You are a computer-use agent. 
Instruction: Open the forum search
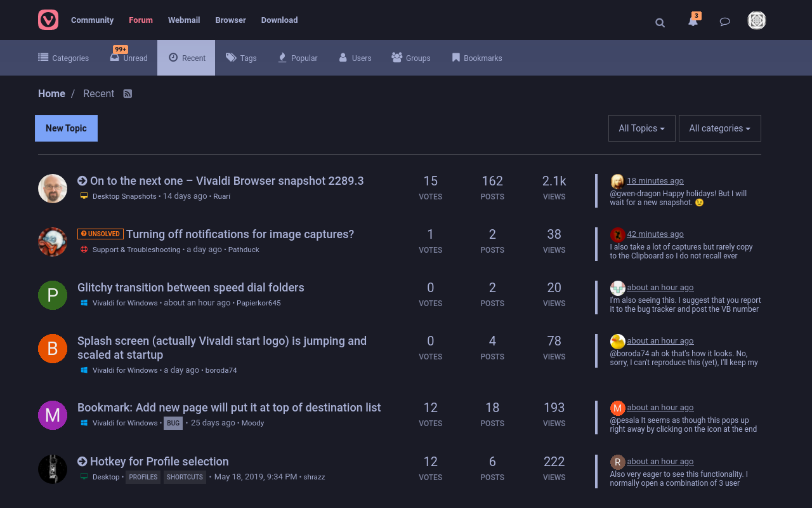[660, 22]
